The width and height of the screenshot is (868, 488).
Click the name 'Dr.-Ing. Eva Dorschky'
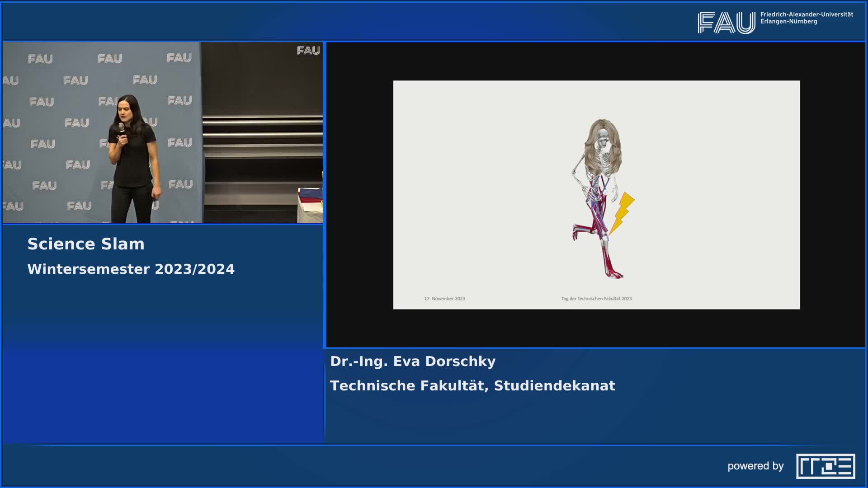413,361
